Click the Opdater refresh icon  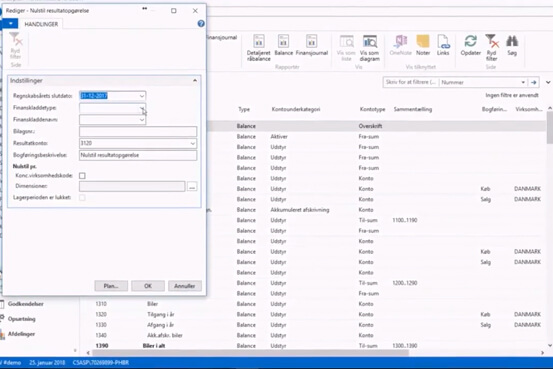[x=470, y=45]
